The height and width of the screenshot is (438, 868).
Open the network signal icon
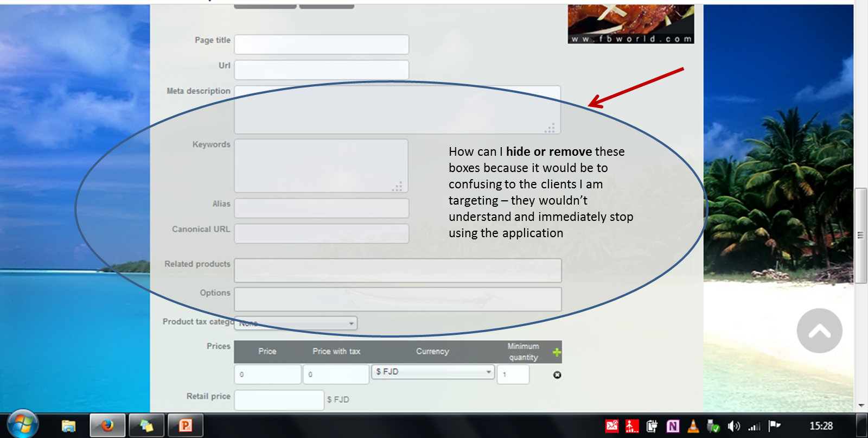754,427
